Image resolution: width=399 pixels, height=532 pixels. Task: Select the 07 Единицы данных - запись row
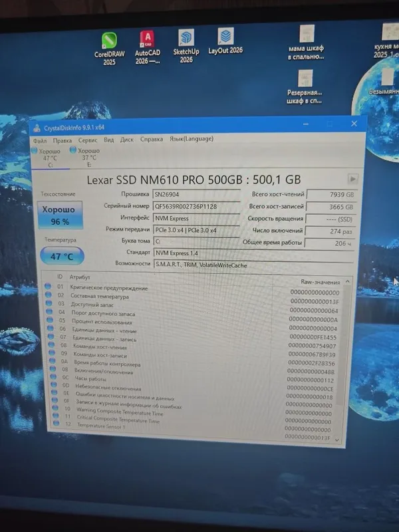pyautogui.click(x=194, y=340)
